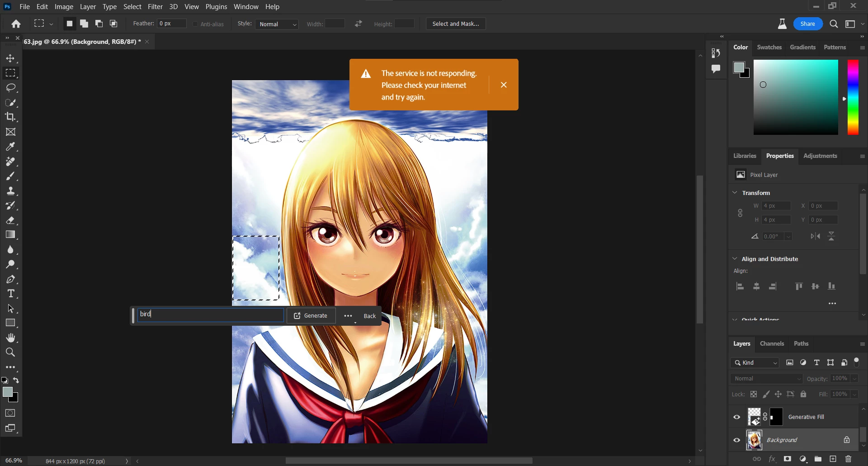The width and height of the screenshot is (868, 466).
Task: Open the selection Style dropdown
Action: [277, 24]
